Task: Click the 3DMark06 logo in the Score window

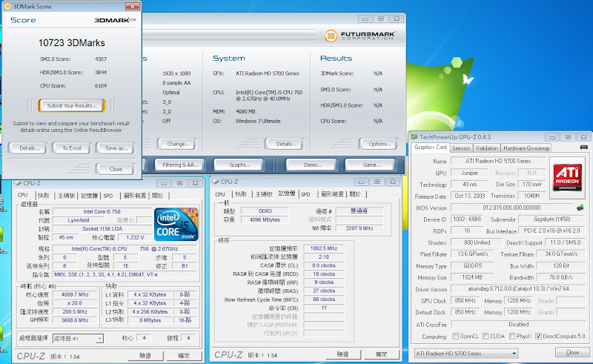Action: tap(115, 20)
